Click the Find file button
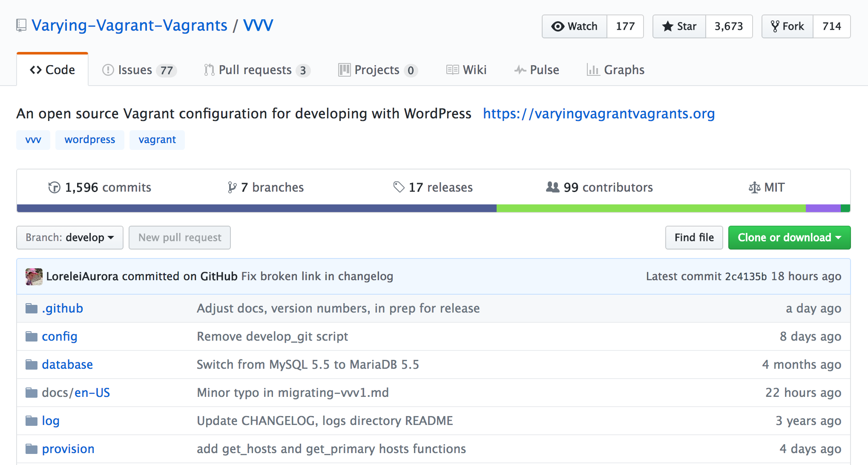Viewport: 868px width, 465px height. 694,237
